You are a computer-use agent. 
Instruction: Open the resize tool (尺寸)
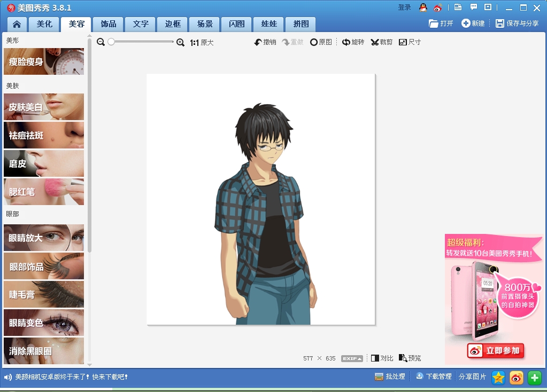410,42
